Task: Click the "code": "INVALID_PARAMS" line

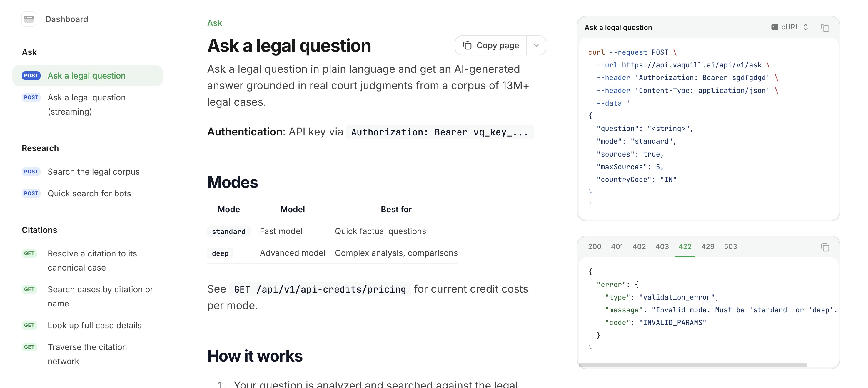Action: click(655, 323)
